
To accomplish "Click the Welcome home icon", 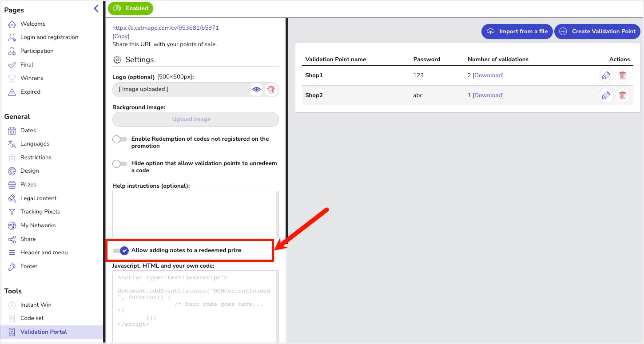I will (12, 24).
